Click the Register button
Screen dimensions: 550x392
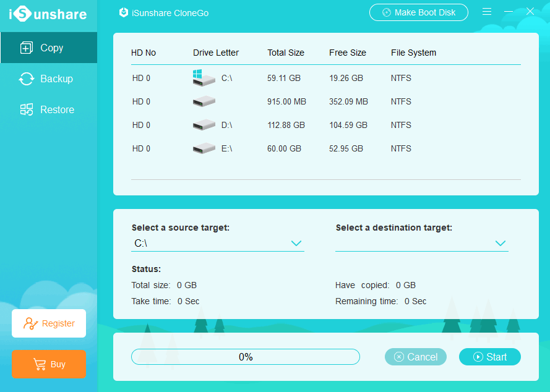[x=49, y=323]
